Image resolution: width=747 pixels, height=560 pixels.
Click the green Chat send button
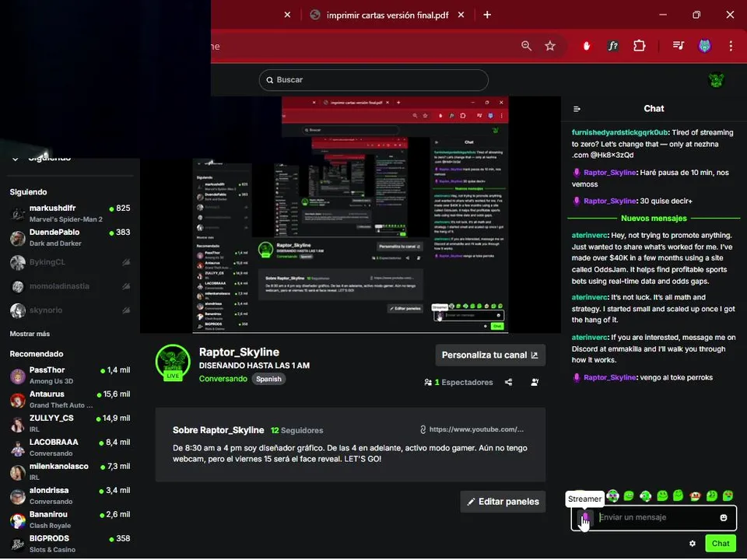[x=720, y=544]
